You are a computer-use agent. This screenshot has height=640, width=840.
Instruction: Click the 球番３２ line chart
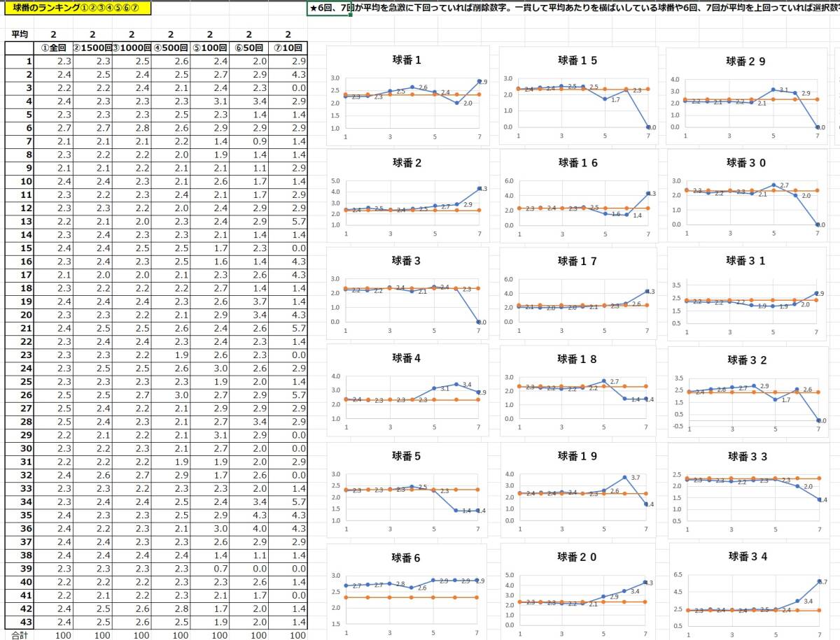[x=748, y=392]
